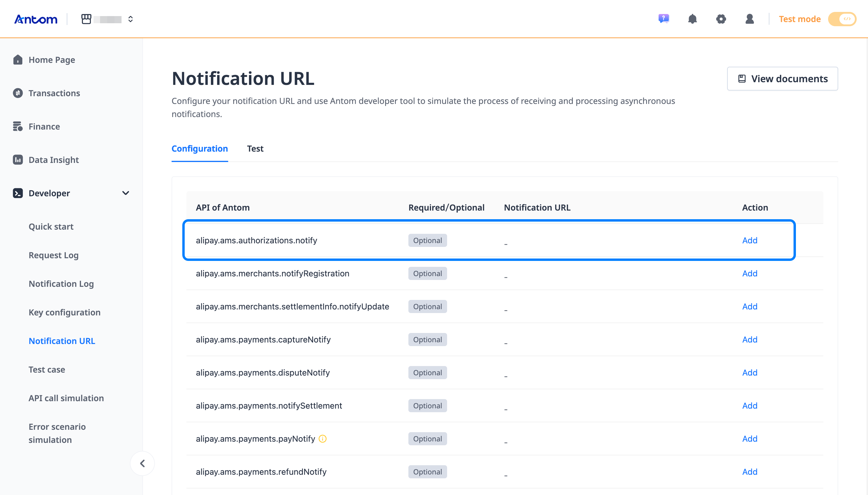Collapse the Developer menu chevron
This screenshot has height=495, width=868.
point(125,193)
